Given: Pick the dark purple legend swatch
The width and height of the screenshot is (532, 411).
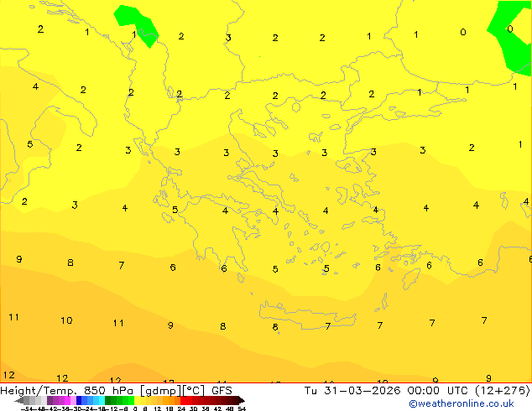Looking at the screenshot, I should [x=50, y=400].
